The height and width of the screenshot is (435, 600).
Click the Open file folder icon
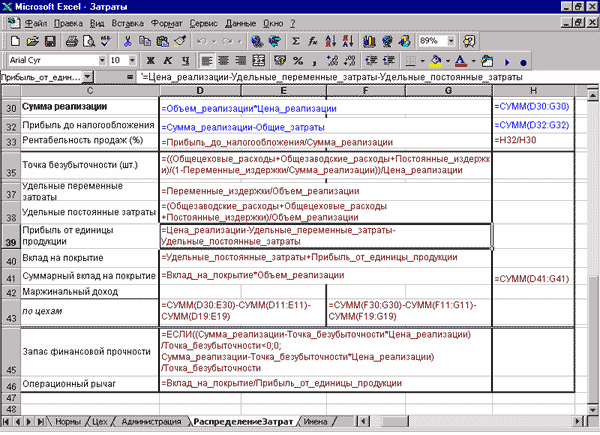[33, 41]
